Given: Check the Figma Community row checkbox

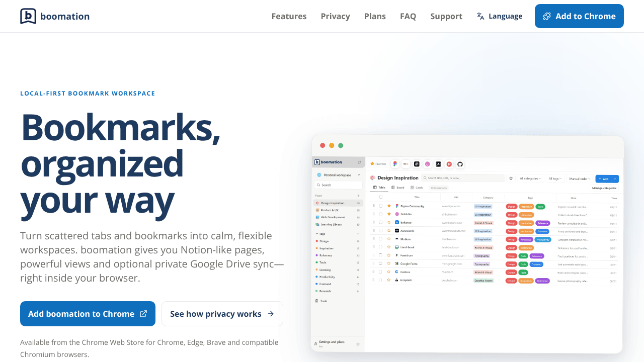Looking at the screenshot, I should (381, 206).
